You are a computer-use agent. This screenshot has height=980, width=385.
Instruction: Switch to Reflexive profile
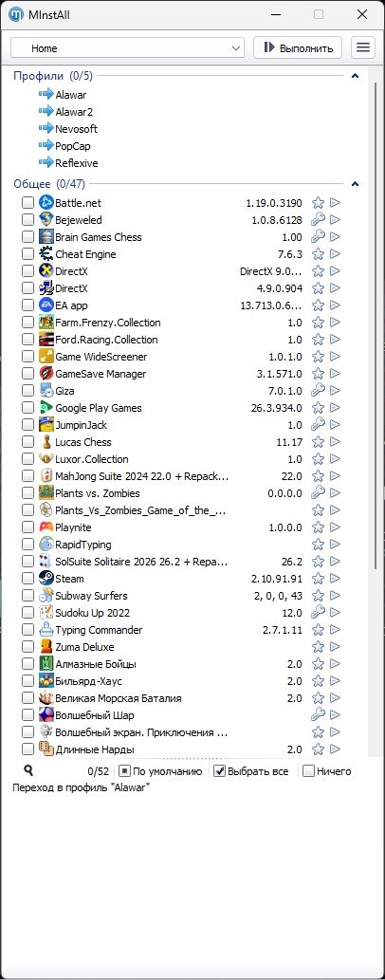pos(76,163)
